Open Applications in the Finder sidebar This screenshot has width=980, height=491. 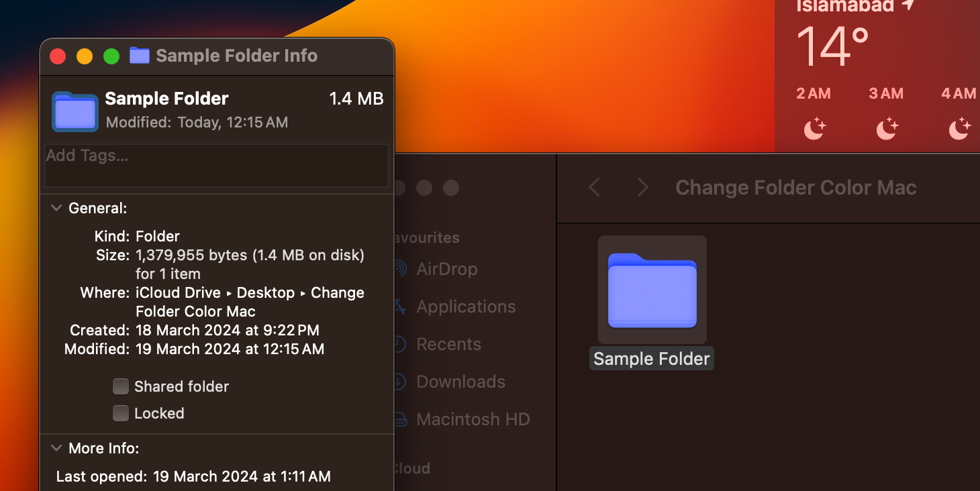coord(466,307)
